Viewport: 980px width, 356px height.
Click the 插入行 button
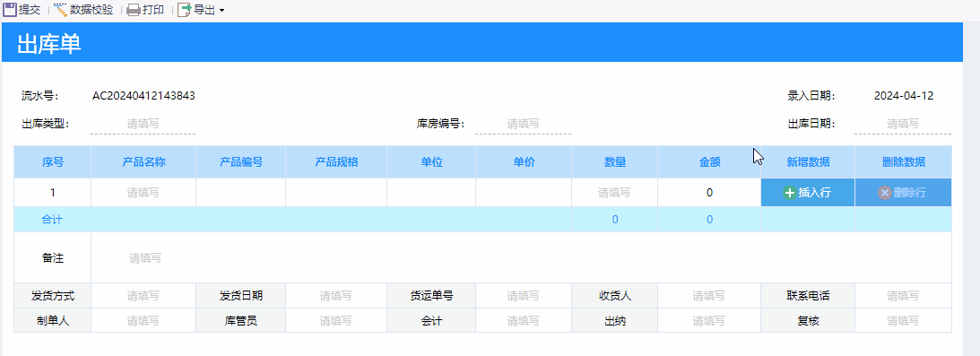[x=808, y=193]
